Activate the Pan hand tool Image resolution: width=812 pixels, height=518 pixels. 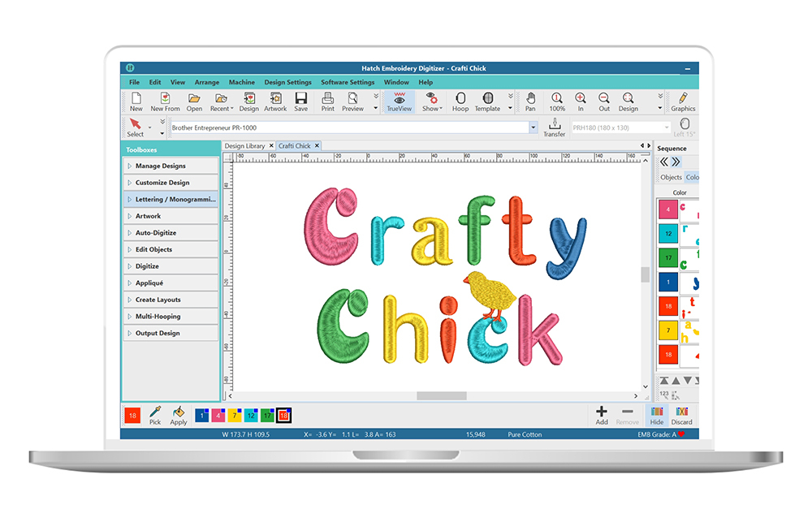(x=530, y=101)
